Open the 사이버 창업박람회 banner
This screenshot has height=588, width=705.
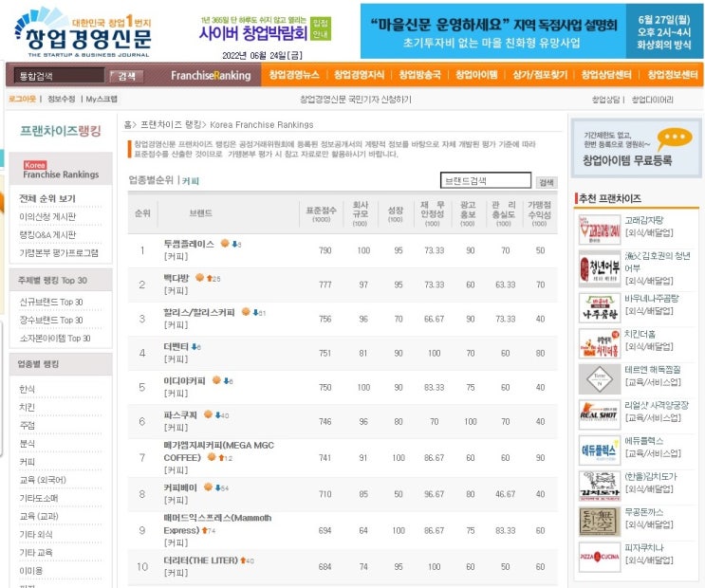[x=266, y=29]
